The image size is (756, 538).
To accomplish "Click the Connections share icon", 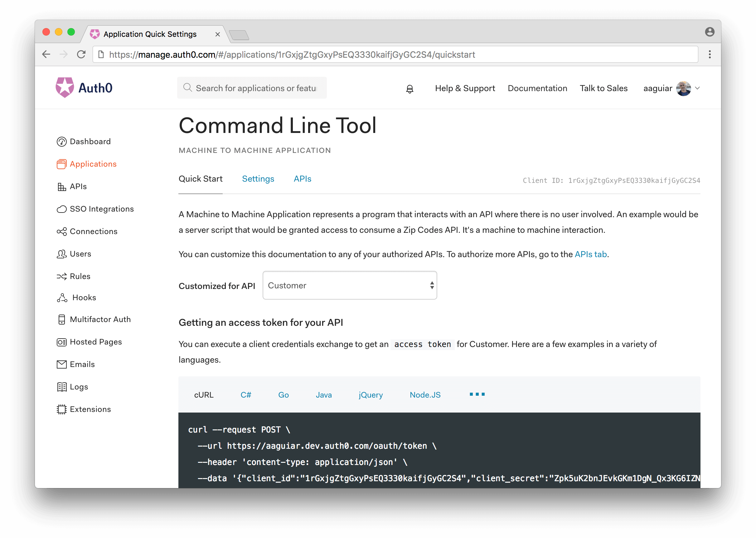I will pyautogui.click(x=61, y=232).
